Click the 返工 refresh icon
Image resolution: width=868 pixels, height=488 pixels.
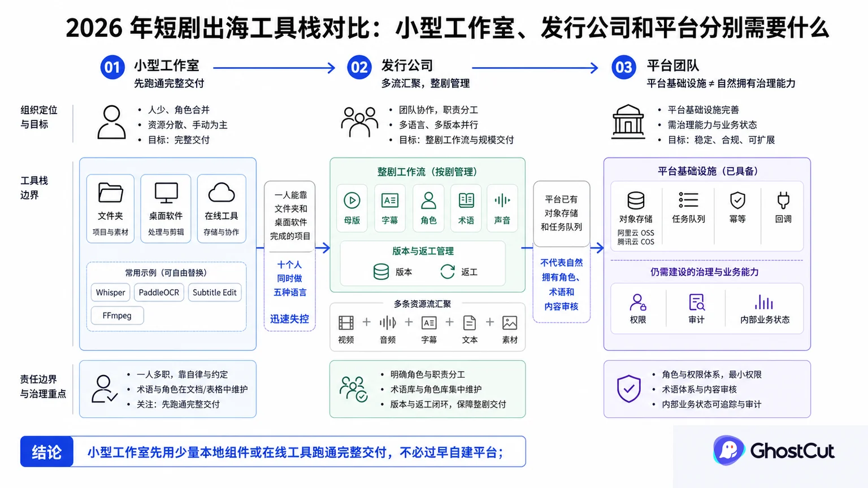coord(448,272)
